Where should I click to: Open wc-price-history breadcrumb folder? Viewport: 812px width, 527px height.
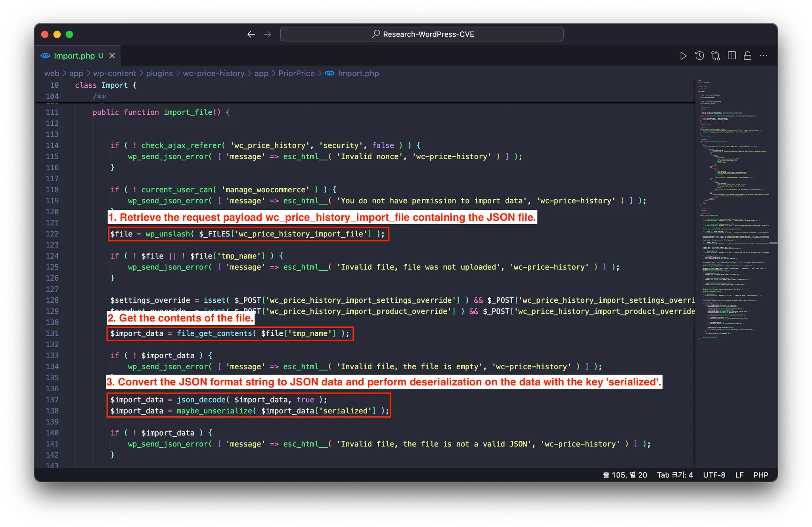tap(213, 73)
